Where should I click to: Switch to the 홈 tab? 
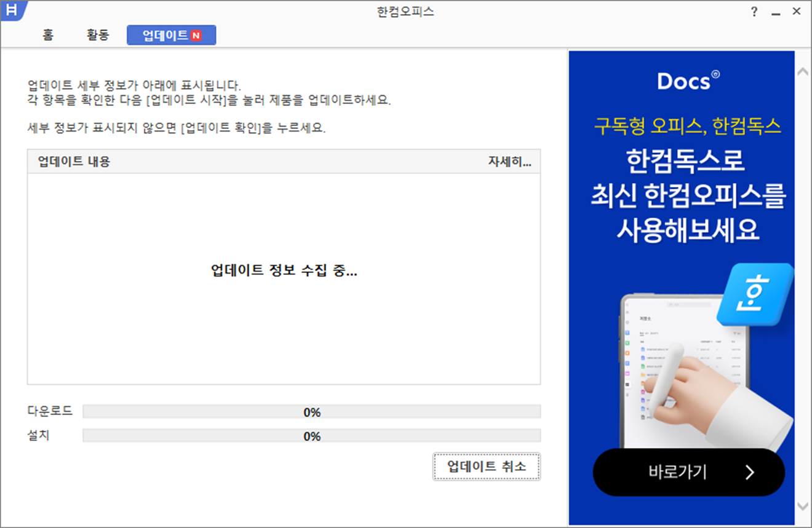tap(48, 35)
